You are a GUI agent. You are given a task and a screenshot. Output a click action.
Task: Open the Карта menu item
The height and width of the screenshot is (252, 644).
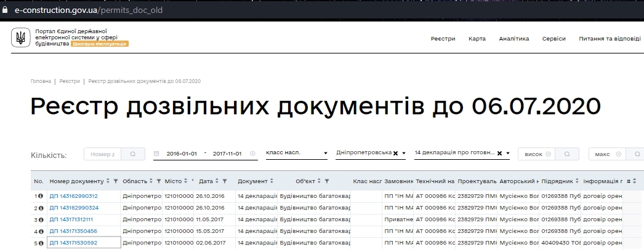[x=477, y=39]
